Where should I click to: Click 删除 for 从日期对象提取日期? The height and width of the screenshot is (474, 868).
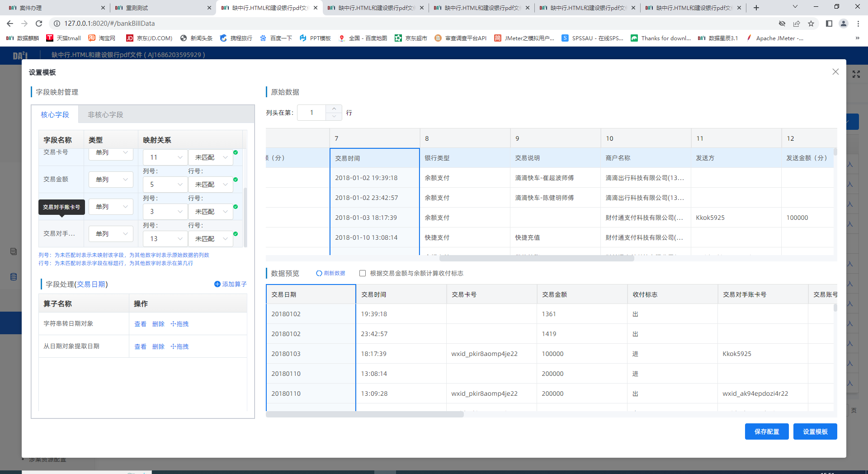[158, 346]
